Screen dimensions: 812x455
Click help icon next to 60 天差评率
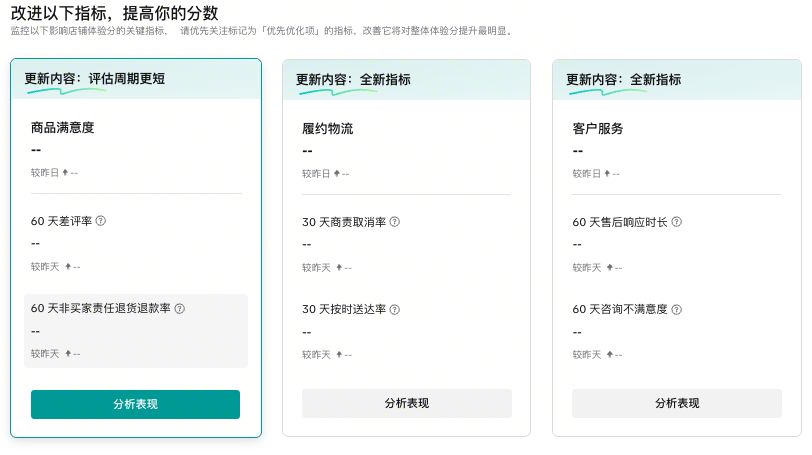(101, 221)
